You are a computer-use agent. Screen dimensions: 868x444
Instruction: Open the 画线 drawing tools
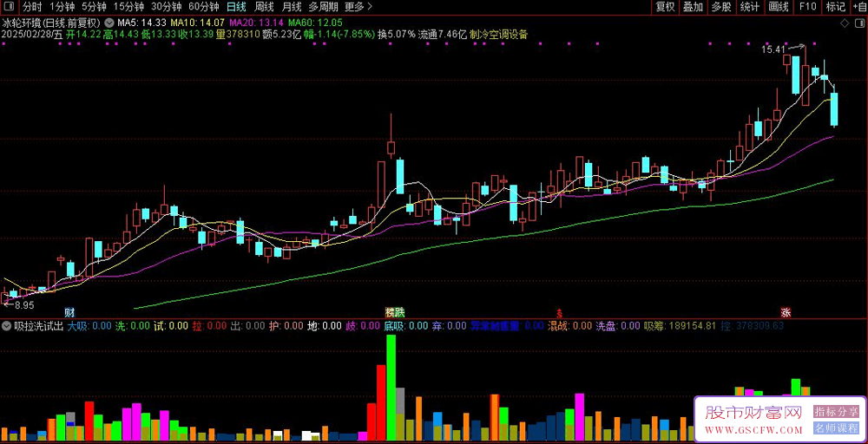point(779,7)
